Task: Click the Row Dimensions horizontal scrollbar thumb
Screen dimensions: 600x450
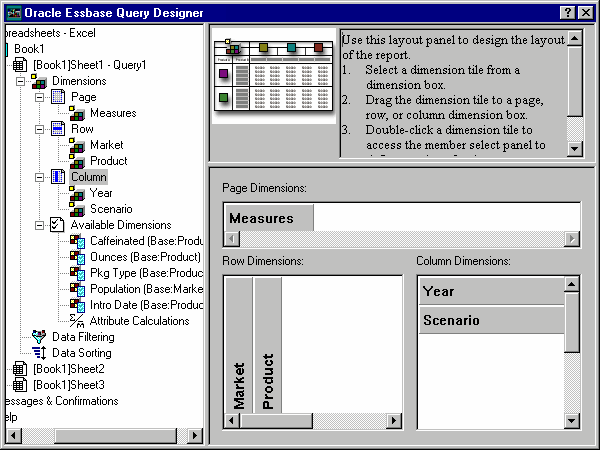Action: pos(276,421)
